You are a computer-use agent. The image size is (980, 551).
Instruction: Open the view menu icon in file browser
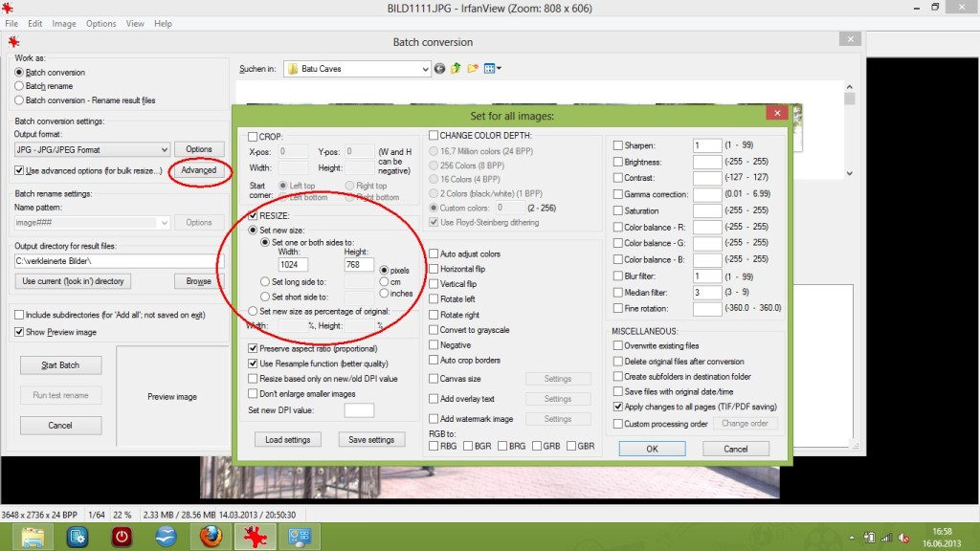492,69
